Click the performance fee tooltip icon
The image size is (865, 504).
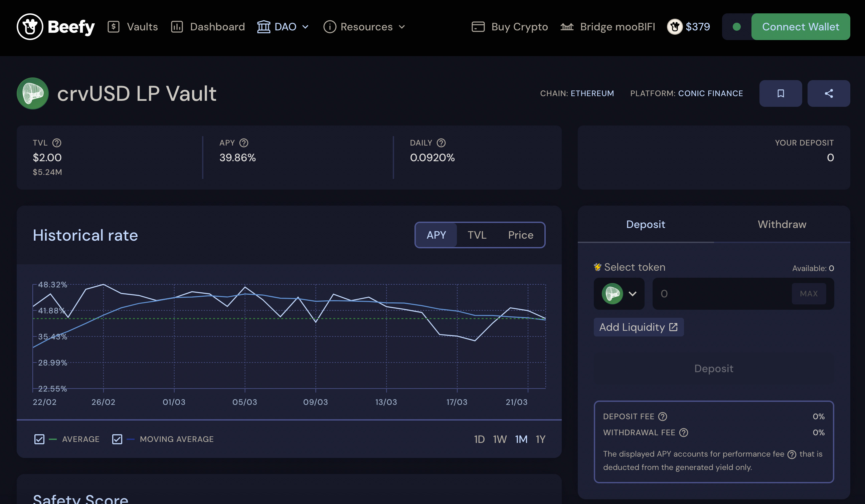click(x=792, y=454)
